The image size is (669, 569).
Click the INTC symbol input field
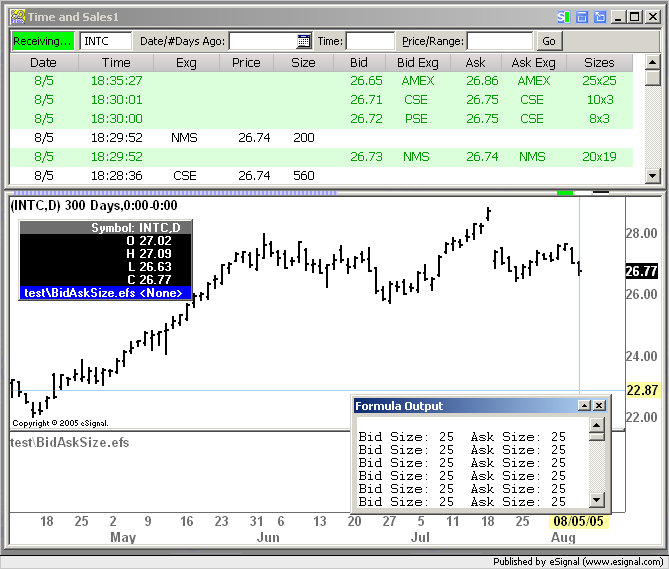105,41
